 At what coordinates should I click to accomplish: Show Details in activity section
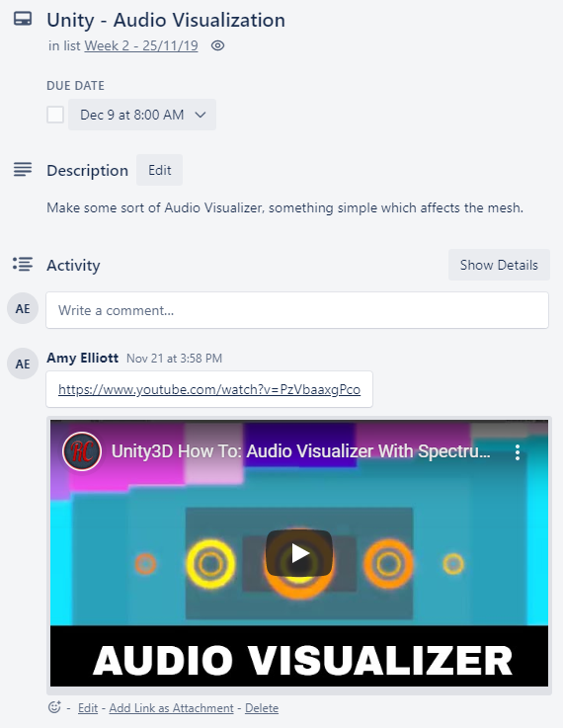point(499,265)
